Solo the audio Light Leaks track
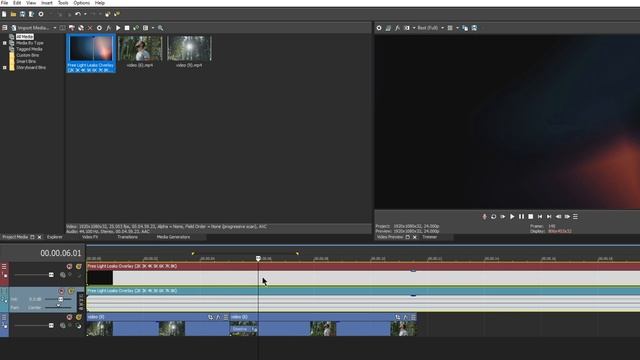This screenshot has width=640, height=360. point(71,291)
